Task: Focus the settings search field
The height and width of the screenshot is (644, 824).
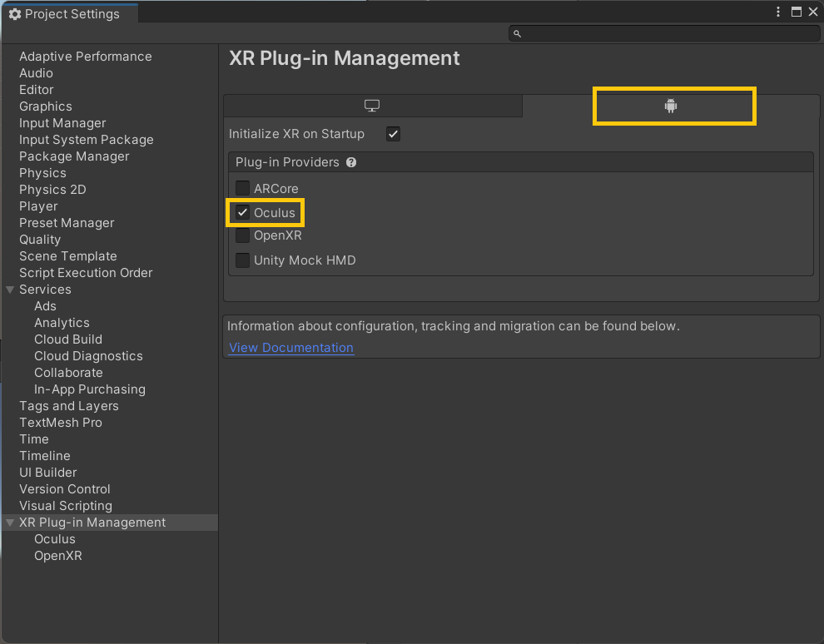Action: [x=664, y=33]
